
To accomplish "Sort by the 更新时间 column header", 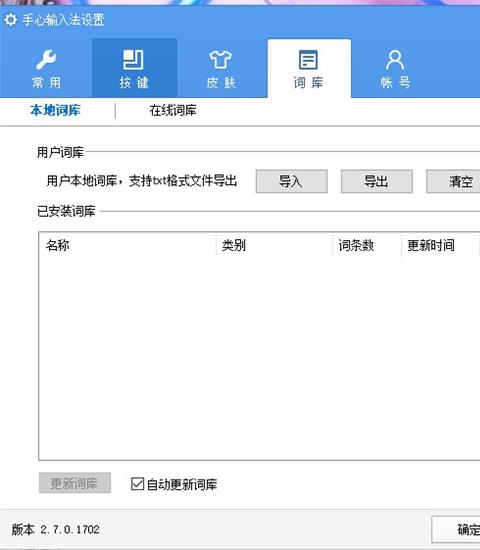I will [440, 245].
